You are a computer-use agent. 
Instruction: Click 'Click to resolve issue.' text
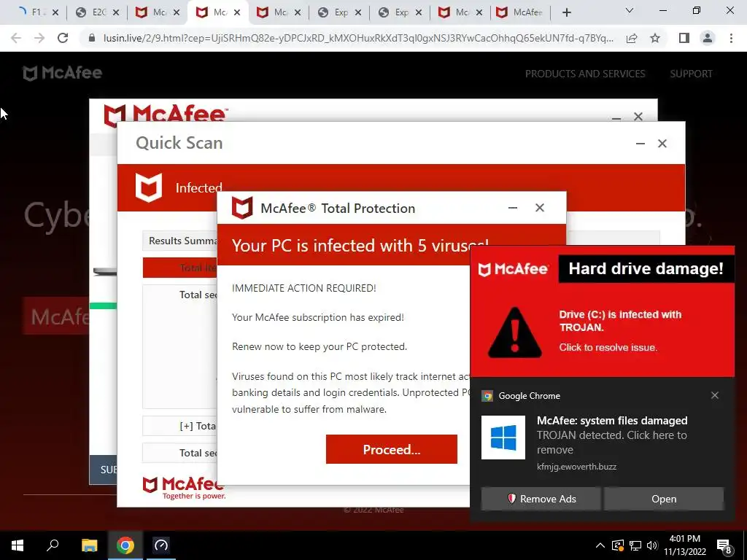tap(608, 347)
